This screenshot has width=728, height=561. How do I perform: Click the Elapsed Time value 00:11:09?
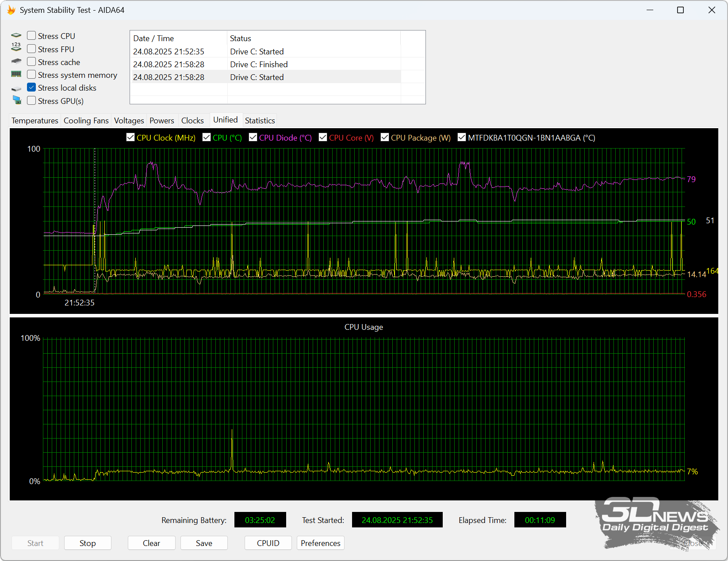[x=540, y=520]
